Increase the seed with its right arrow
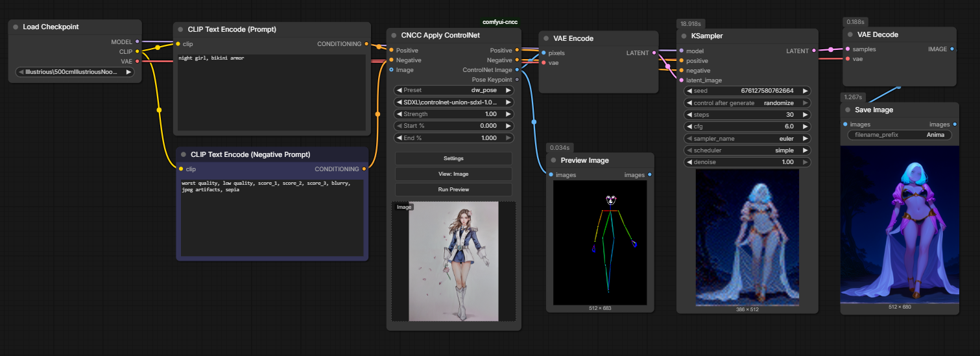Screen dimensions: 980x356 pos(806,91)
